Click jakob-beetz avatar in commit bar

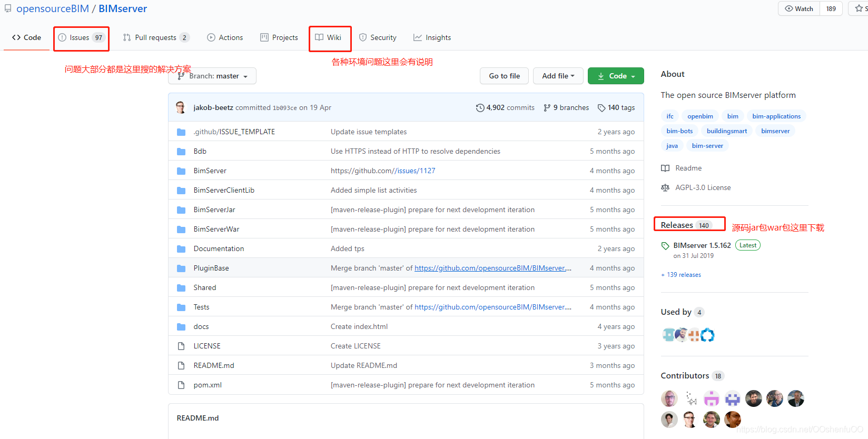[x=181, y=107]
